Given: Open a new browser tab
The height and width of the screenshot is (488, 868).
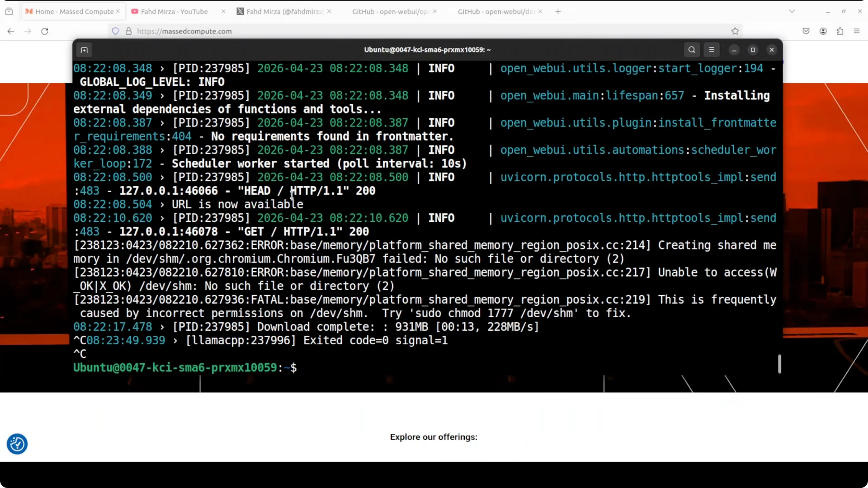Looking at the screenshot, I should click(558, 11).
